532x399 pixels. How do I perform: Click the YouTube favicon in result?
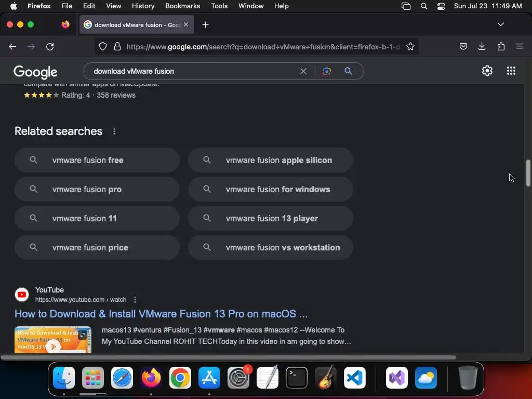click(22, 295)
